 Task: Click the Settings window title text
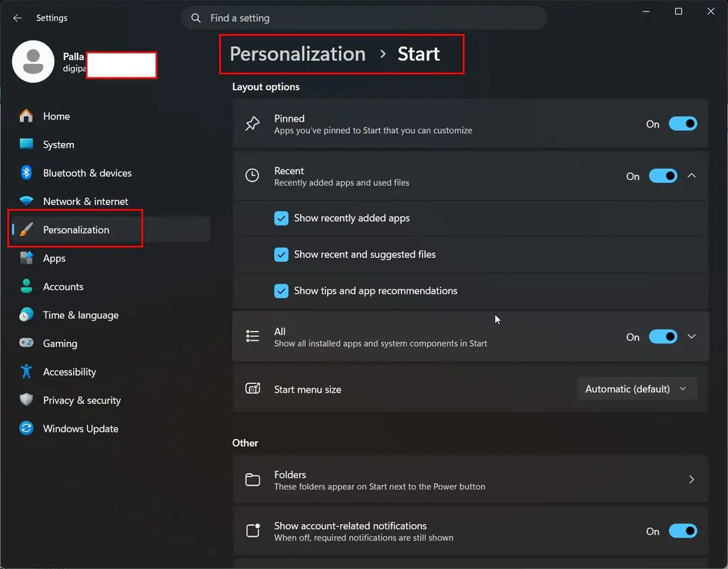tap(51, 18)
